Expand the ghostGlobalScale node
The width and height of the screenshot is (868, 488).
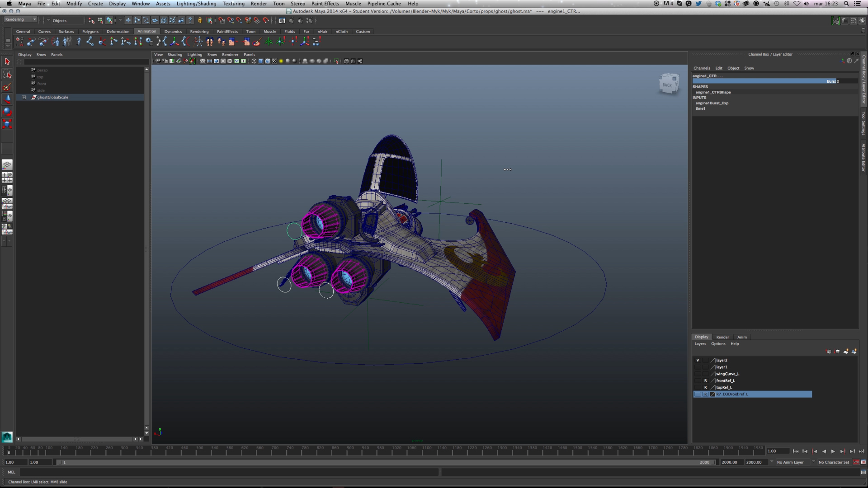pyautogui.click(x=24, y=97)
